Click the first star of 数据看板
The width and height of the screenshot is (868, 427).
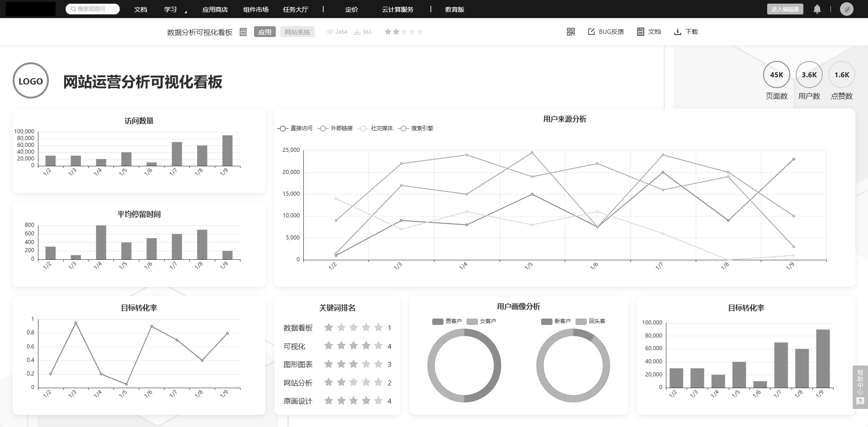tap(329, 328)
